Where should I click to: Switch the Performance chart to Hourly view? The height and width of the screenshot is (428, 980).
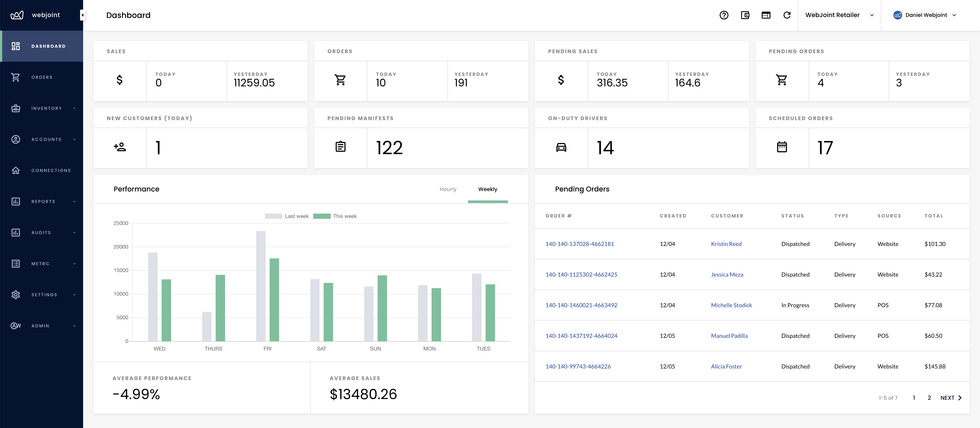point(448,189)
